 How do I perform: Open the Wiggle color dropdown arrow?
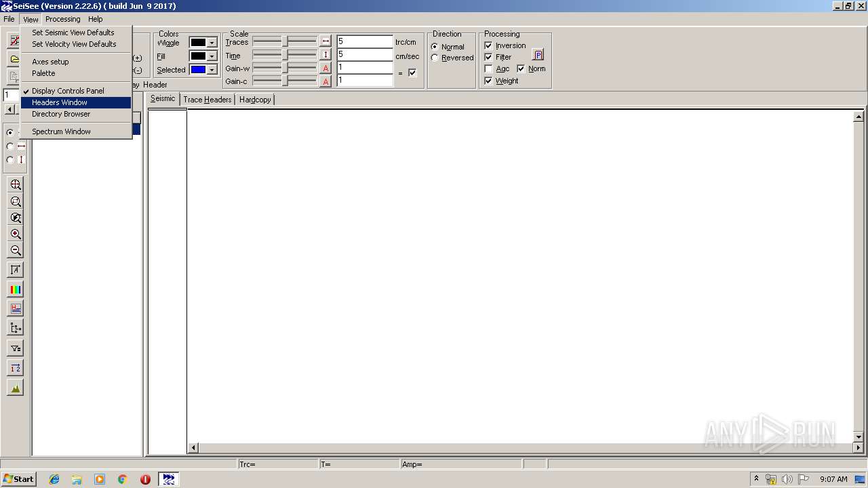[212, 43]
